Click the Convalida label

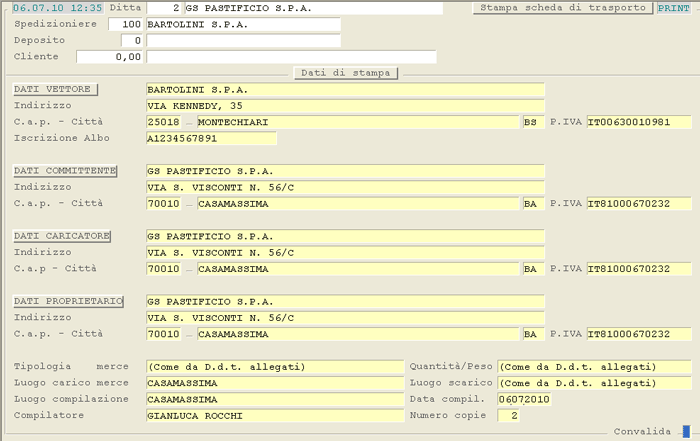pos(642,432)
